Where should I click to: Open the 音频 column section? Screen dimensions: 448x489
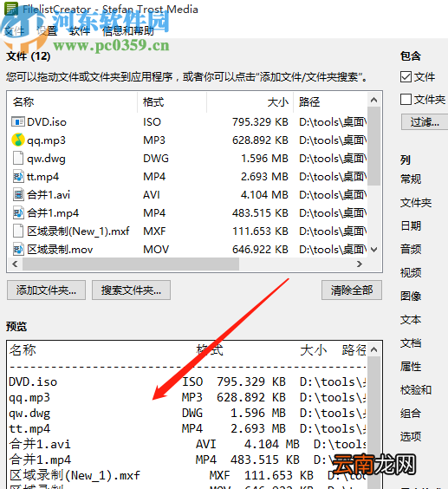pyautogui.click(x=411, y=249)
